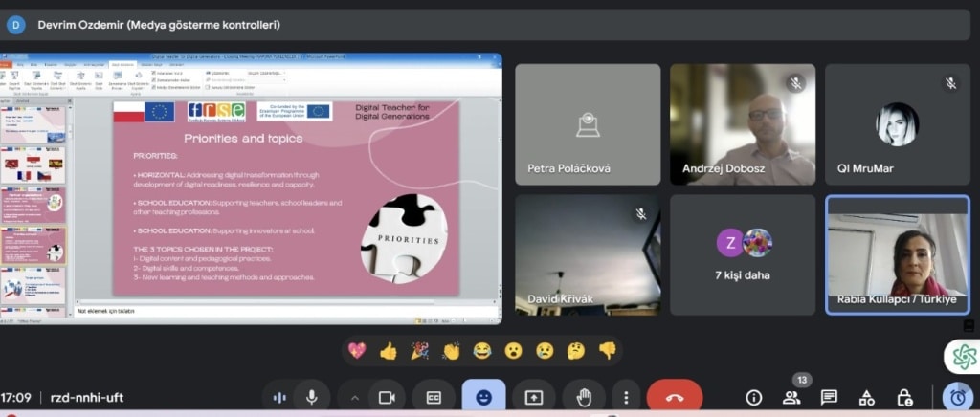Select Rabia Kullapcı's video tile
The height and width of the screenshot is (417, 980).
point(897,254)
